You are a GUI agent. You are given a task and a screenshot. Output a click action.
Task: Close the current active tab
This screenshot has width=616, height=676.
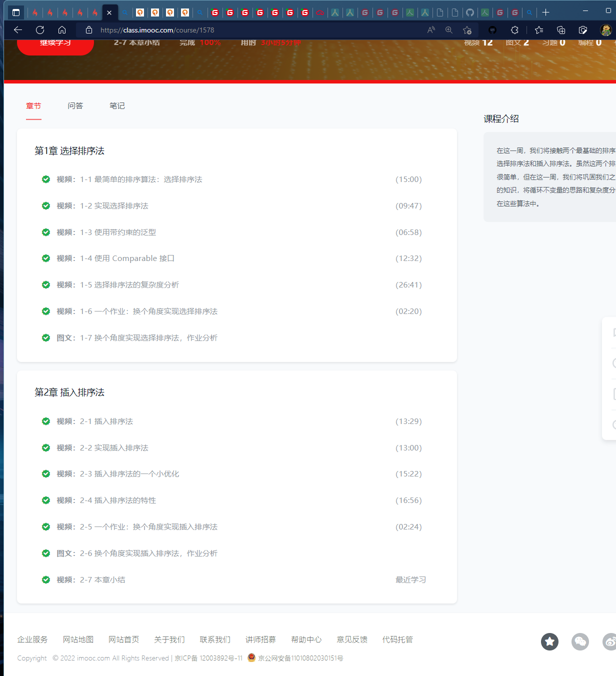[x=109, y=12]
